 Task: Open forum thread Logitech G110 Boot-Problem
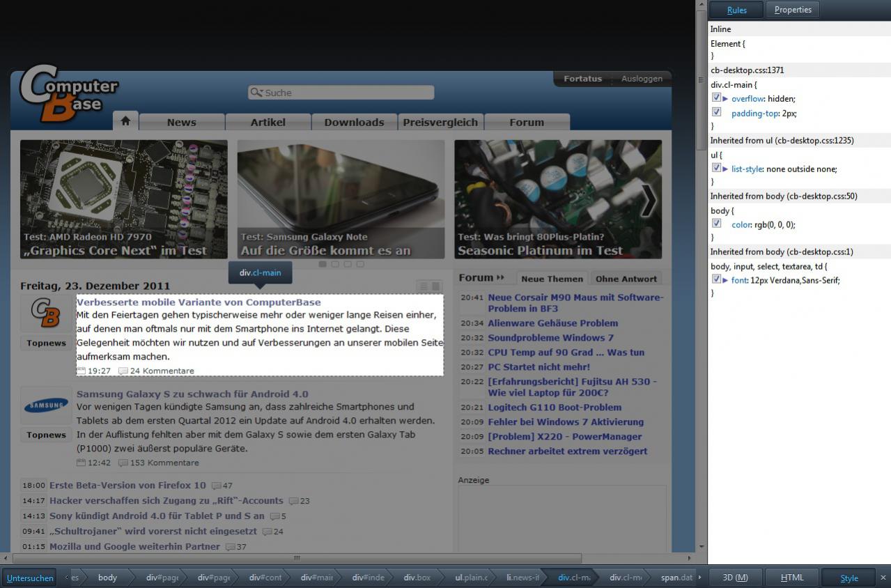pos(555,408)
